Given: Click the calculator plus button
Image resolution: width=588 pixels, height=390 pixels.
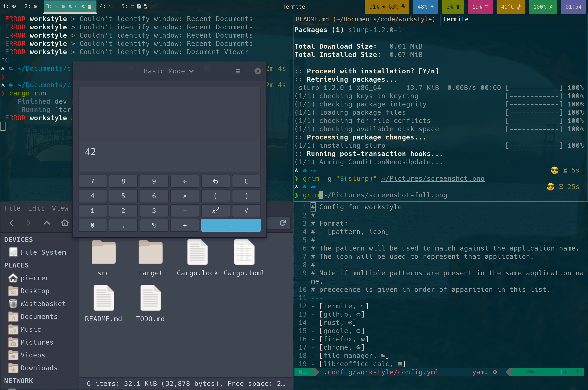Looking at the screenshot, I should pyautogui.click(x=185, y=225).
